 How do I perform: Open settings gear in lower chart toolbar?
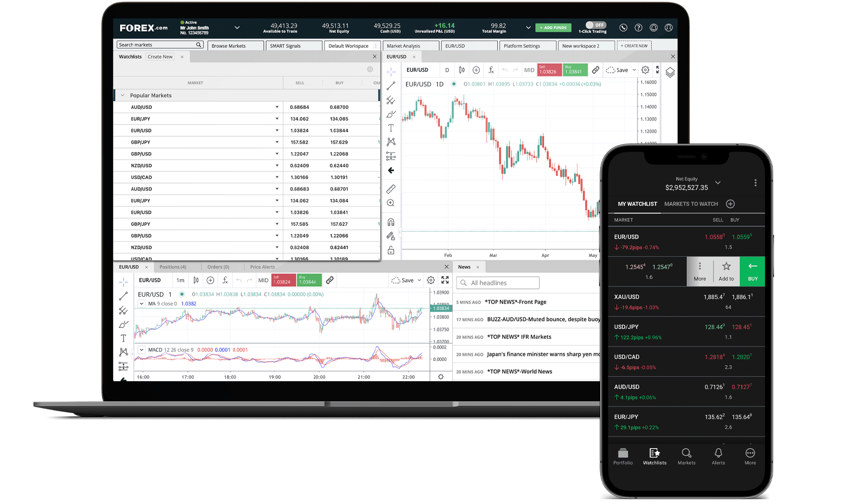pyautogui.click(x=431, y=280)
